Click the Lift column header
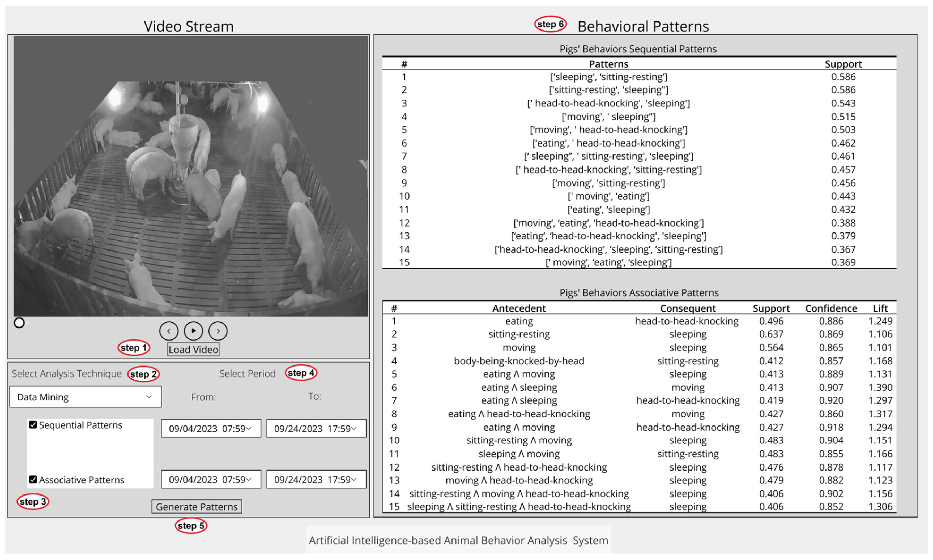The image size is (933, 560). 880,308
